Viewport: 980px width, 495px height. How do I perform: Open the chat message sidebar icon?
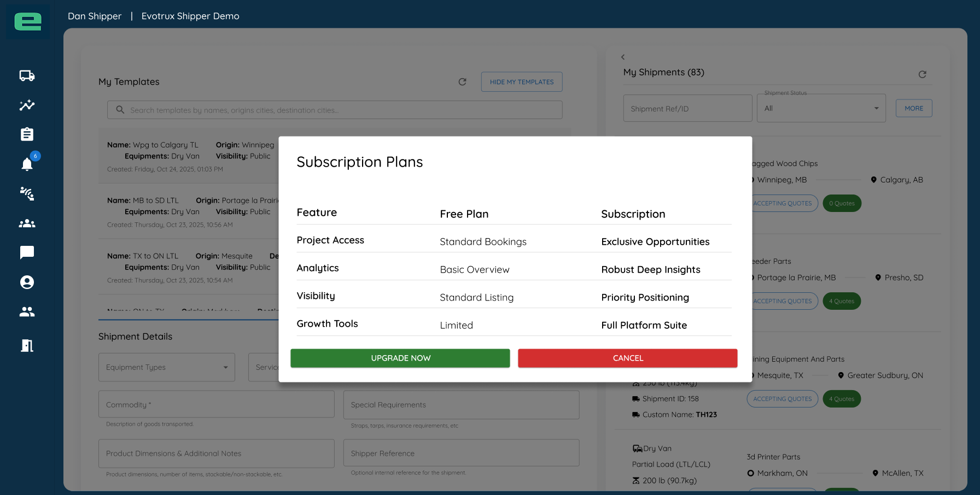point(27,252)
